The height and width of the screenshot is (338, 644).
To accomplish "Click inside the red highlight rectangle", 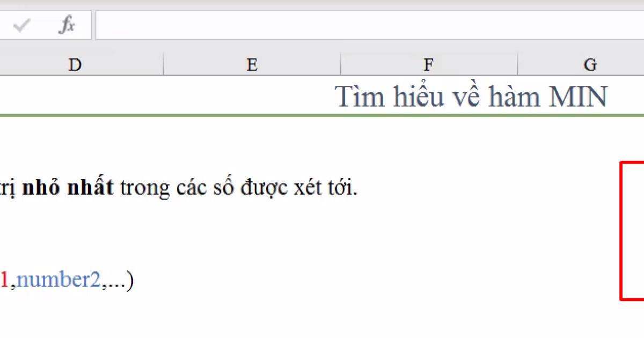I will click(x=633, y=231).
